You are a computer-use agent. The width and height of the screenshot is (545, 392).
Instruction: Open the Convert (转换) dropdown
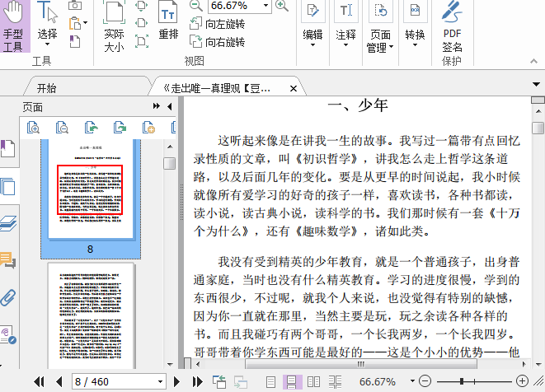click(x=415, y=25)
